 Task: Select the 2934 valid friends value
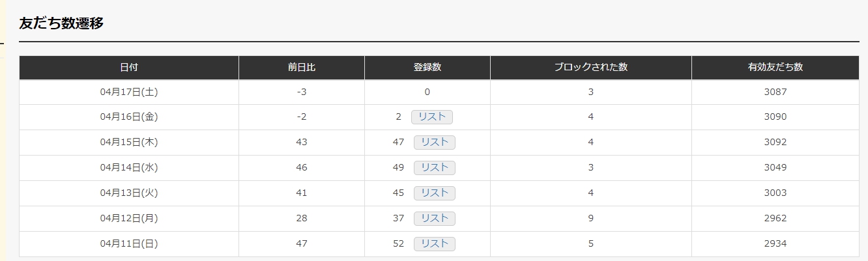click(x=775, y=244)
